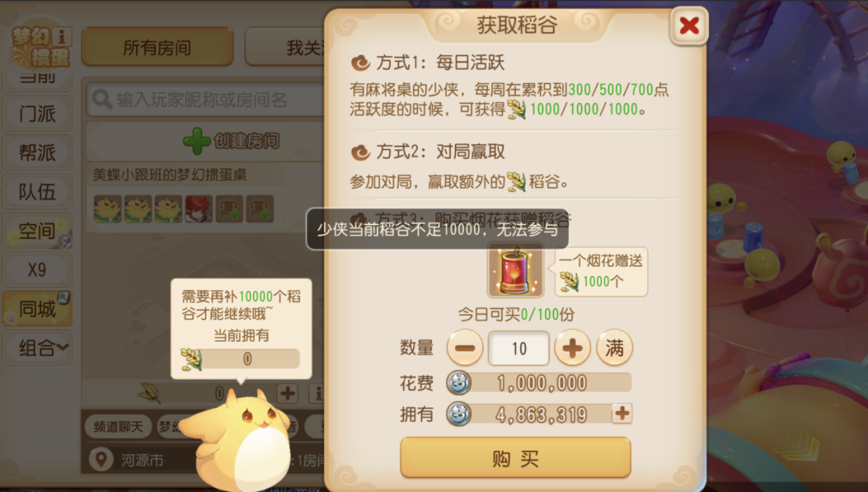Image resolution: width=868 pixels, height=492 pixels.
Task: Expand the 组合 dropdown
Action: (x=37, y=347)
